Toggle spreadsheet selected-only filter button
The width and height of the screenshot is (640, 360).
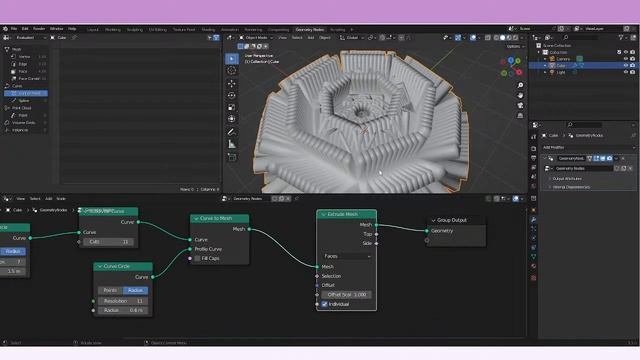click(x=210, y=38)
